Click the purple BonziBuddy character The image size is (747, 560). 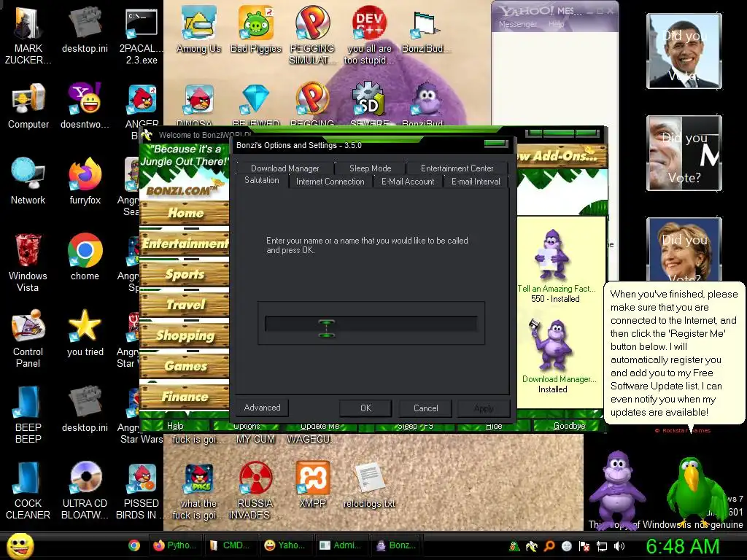pyautogui.click(x=616, y=491)
